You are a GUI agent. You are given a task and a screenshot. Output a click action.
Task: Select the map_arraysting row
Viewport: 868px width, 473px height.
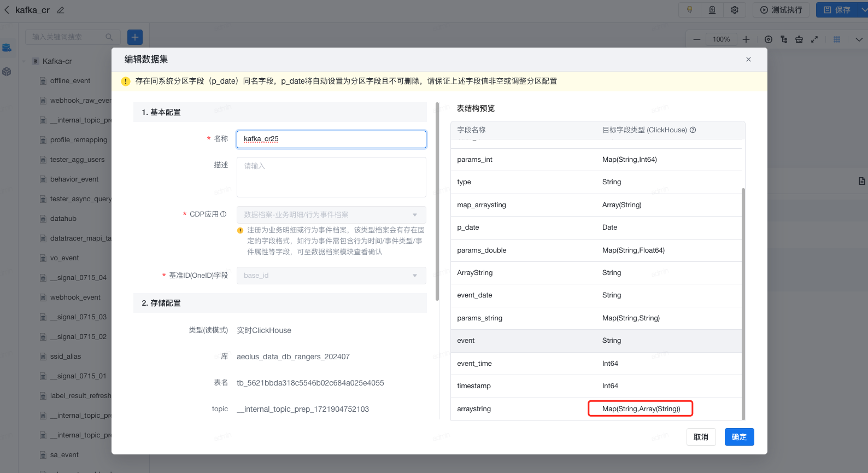pos(596,205)
